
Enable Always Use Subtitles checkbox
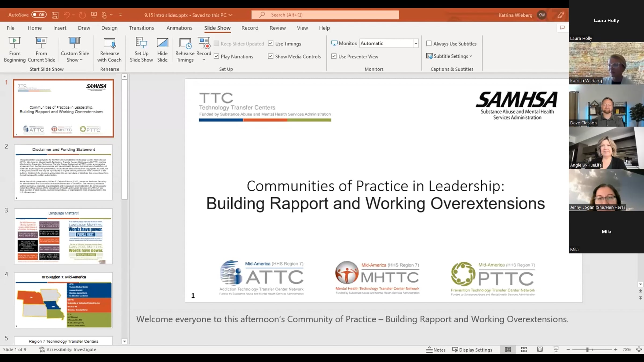click(429, 43)
